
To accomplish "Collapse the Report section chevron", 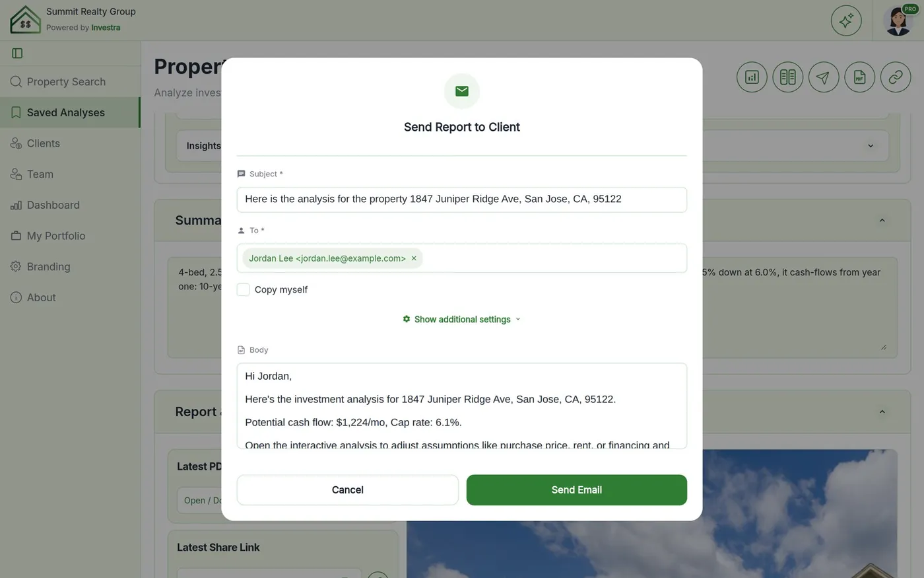I will [x=882, y=412].
